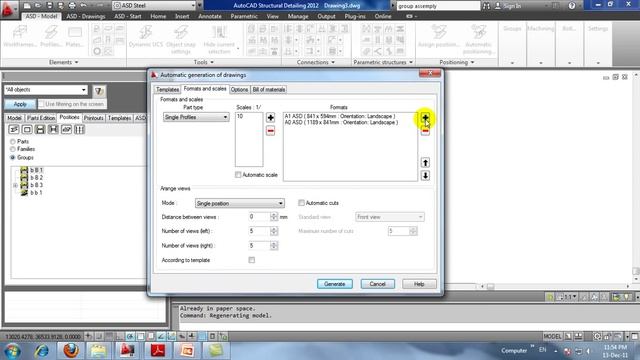Select the A0 ASD format list entry
The image size is (640, 360).
tap(341, 122)
